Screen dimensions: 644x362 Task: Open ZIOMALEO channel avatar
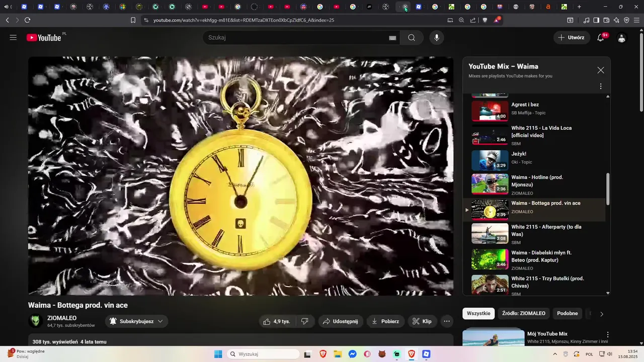pyautogui.click(x=35, y=321)
